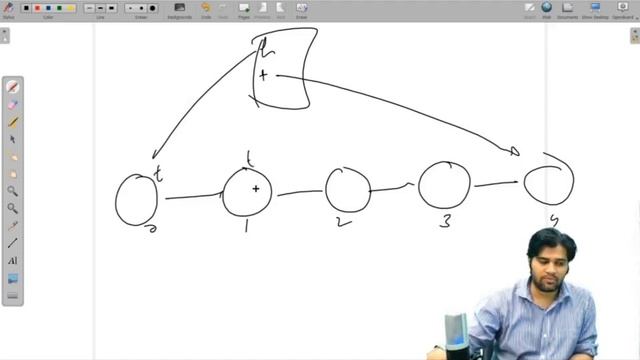Screen dimensions: 640x360
Task: Select the Zoom out magnifier tool
Action: 13,209
